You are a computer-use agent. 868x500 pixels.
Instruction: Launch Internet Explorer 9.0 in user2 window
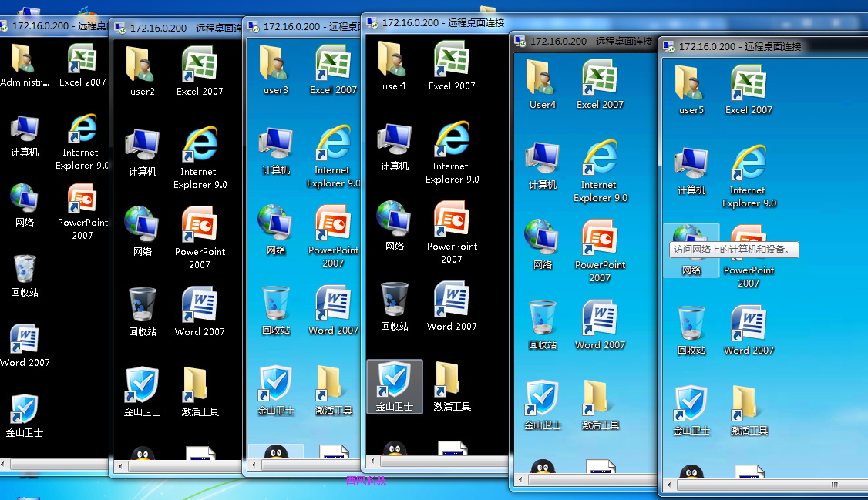click(200, 158)
